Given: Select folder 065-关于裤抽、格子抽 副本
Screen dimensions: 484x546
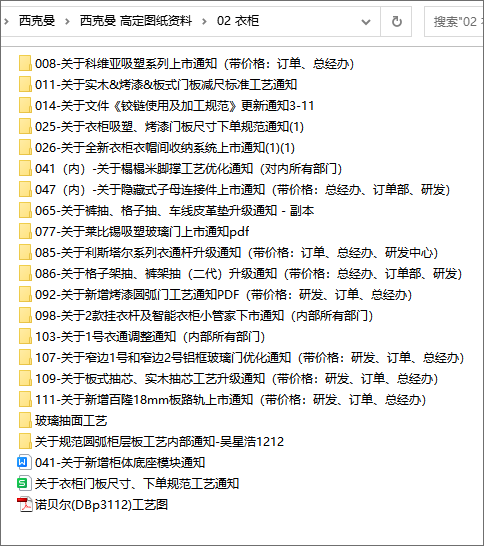Looking at the screenshot, I should point(166,211).
